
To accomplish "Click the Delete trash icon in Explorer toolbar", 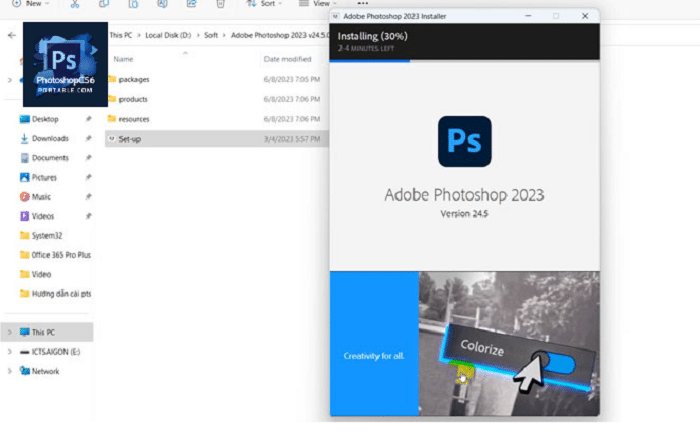I will point(221,4).
